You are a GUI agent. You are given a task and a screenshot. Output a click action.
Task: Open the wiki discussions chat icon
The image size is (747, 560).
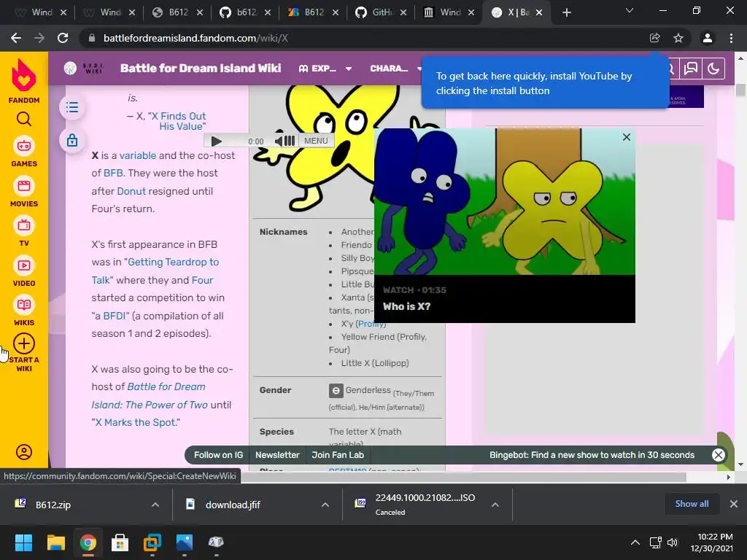691,69
